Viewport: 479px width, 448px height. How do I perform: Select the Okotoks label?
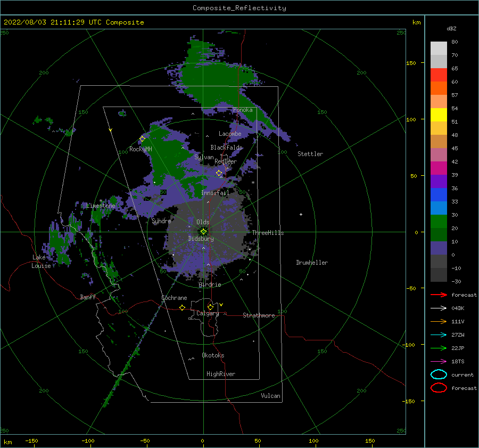213,355
